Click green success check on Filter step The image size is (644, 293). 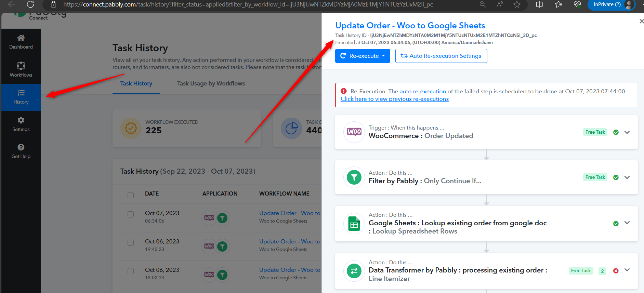[616, 177]
